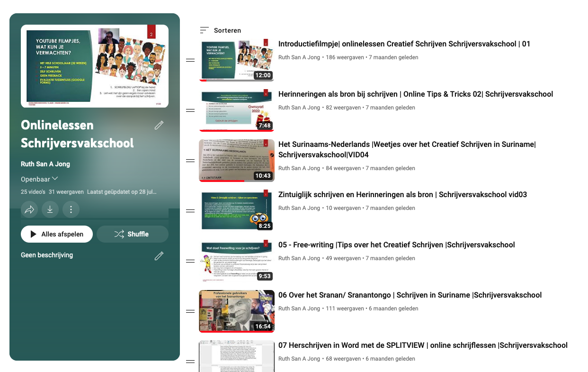Click the Sranantongo video thumbnail

click(236, 311)
